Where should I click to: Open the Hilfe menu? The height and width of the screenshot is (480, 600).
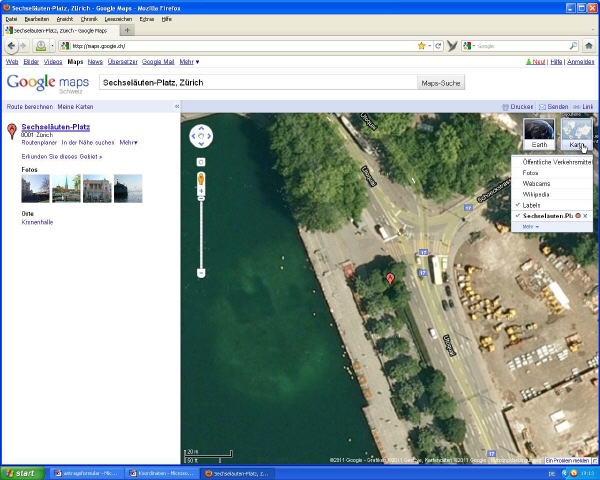[x=166, y=19]
